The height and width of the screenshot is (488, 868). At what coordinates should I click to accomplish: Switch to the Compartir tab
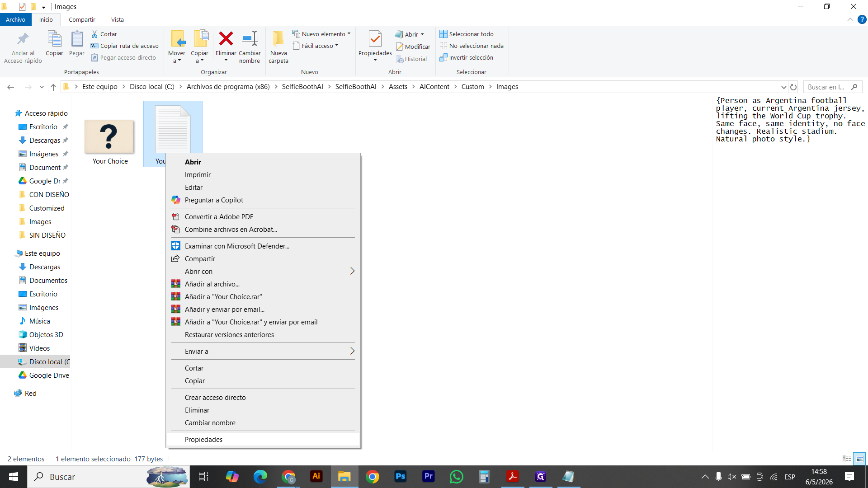(82, 19)
